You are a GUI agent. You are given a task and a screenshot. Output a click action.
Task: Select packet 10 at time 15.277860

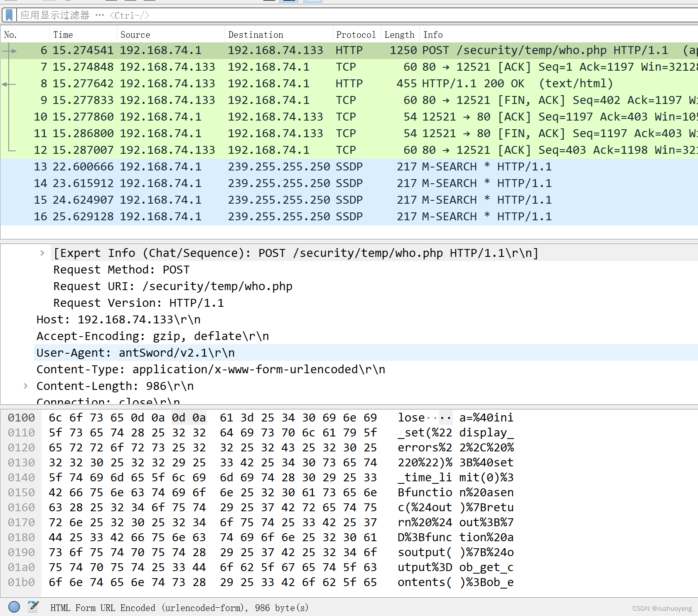click(x=349, y=117)
